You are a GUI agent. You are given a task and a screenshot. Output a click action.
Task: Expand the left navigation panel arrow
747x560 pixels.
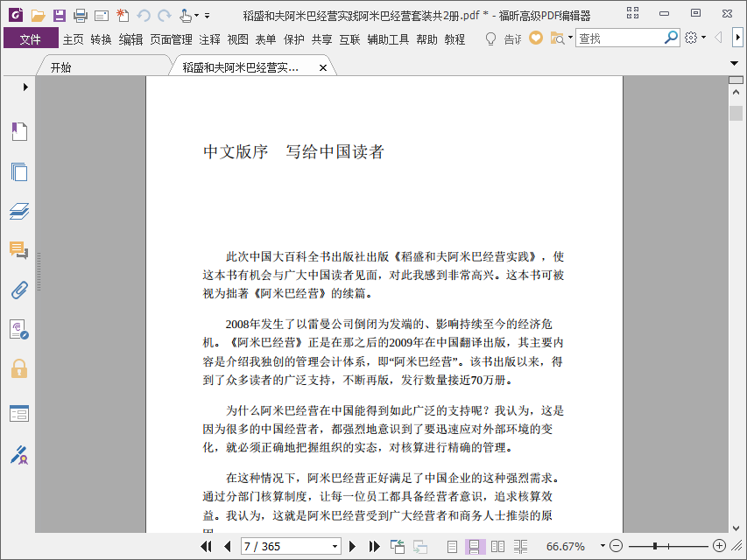point(25,87)
